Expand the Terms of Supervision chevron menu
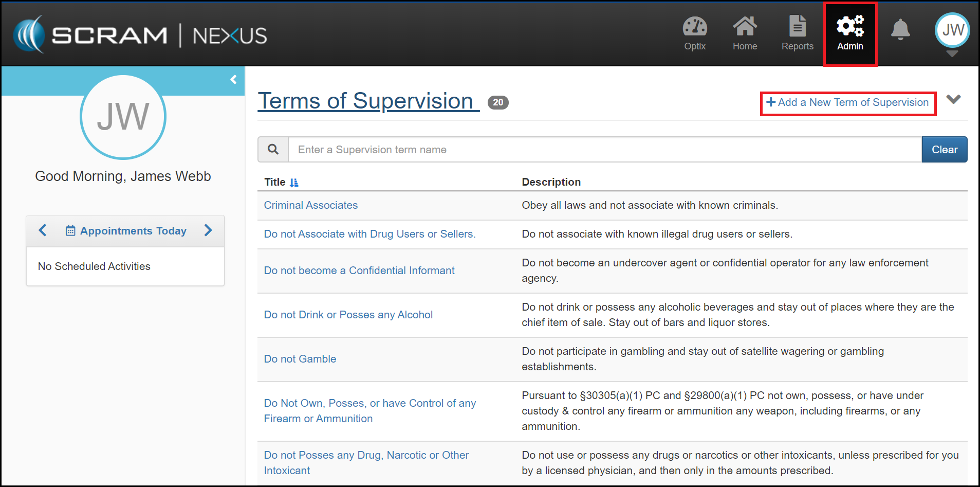 click(953, 100)
